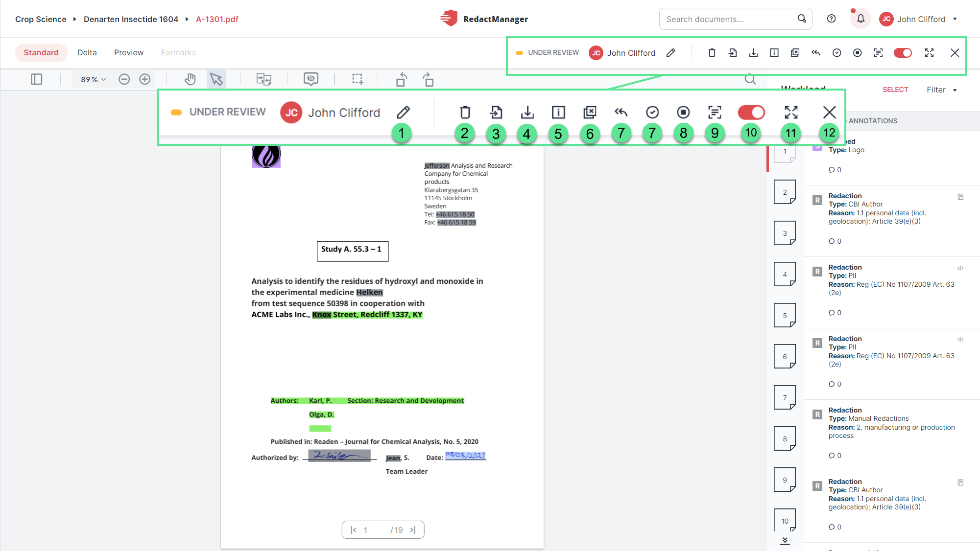The height and width of the screenshot is (551, 980).
Task: Select page 9 thumbnail
Action: (785, 480)
